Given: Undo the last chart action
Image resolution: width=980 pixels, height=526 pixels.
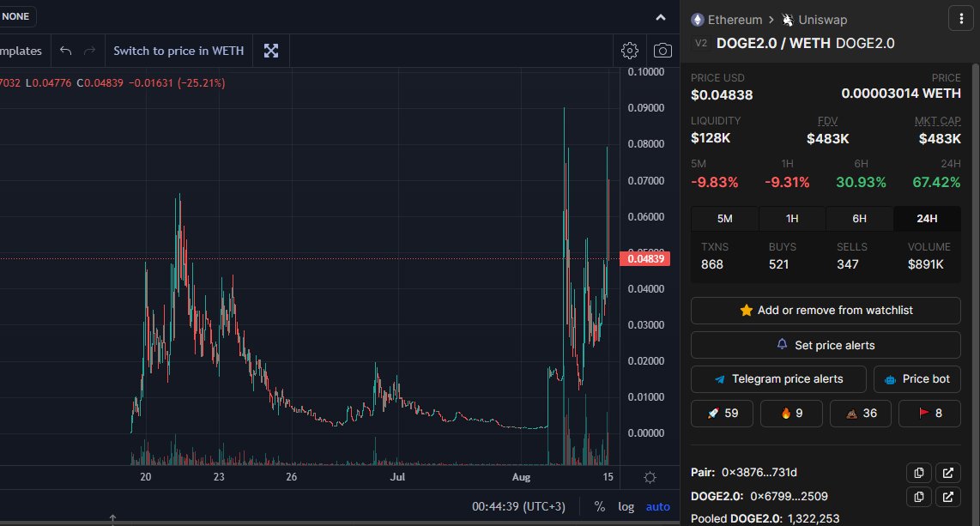Looking at the screenshot, I should [65, 51].
